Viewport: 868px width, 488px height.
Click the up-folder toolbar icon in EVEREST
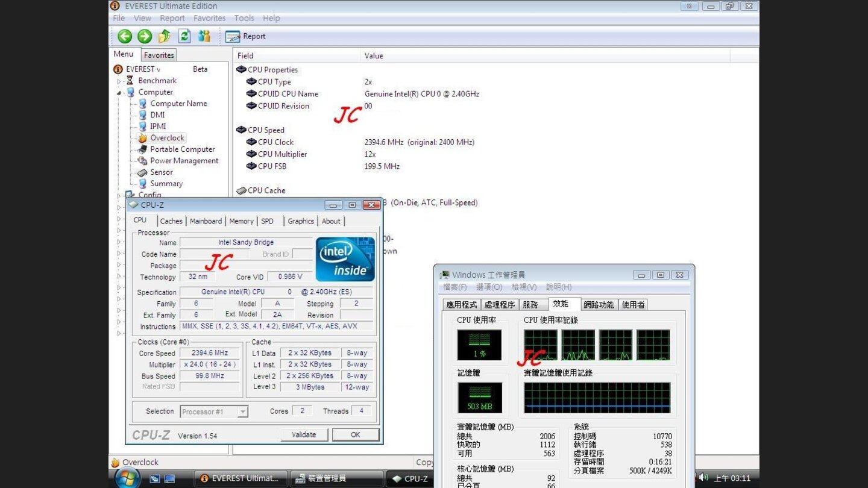tap(165, 36)
